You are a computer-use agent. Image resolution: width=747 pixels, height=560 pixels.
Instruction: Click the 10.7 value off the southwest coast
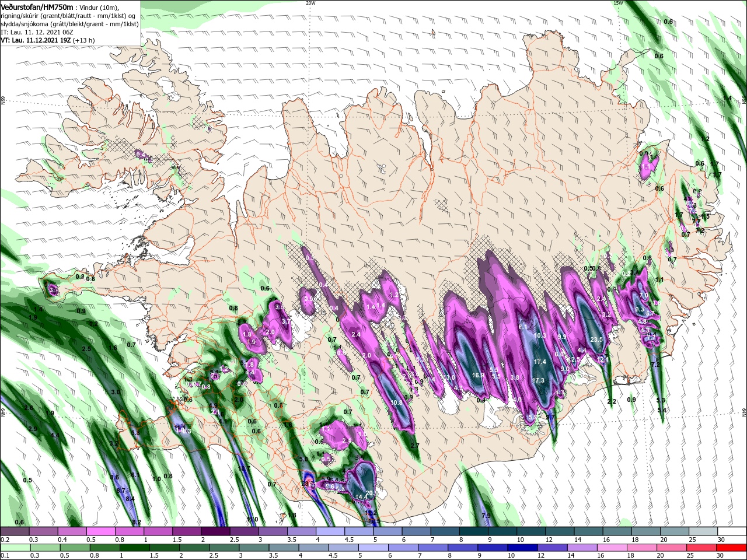244,468
